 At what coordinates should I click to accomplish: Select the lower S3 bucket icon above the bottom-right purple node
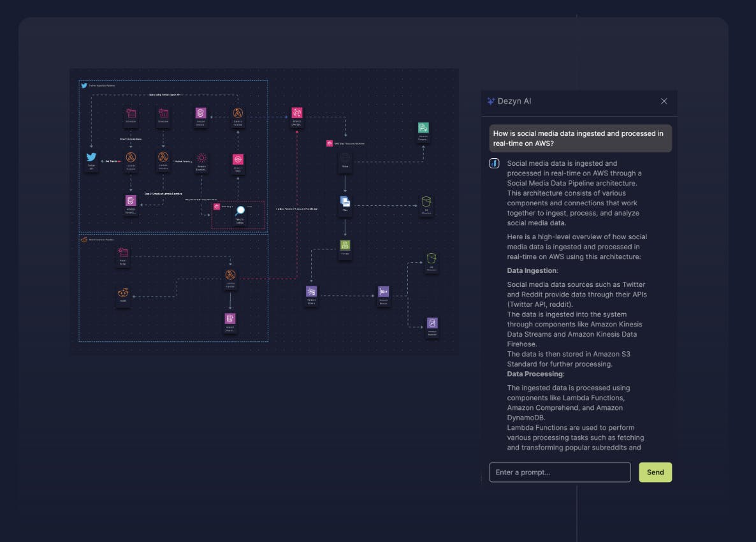432,258
